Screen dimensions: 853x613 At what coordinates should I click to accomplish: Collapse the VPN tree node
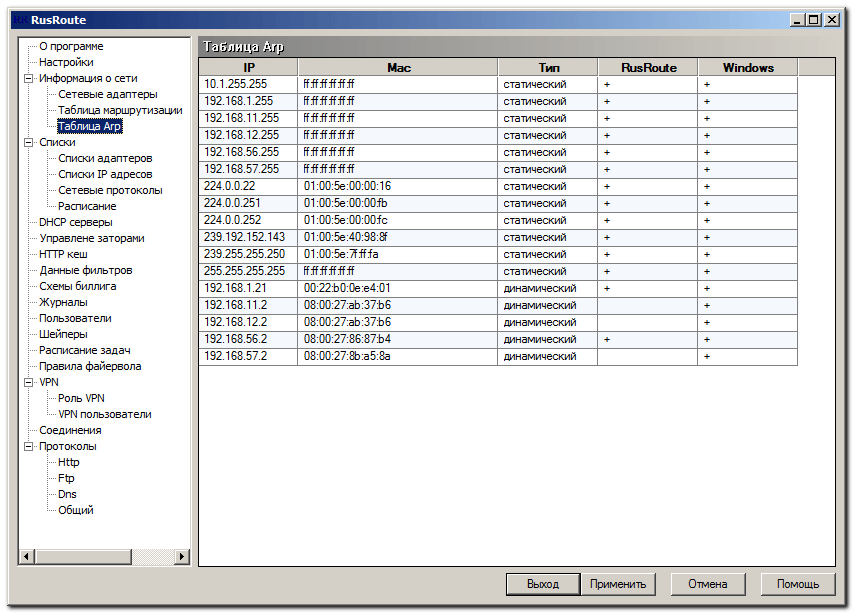(28, 382)
